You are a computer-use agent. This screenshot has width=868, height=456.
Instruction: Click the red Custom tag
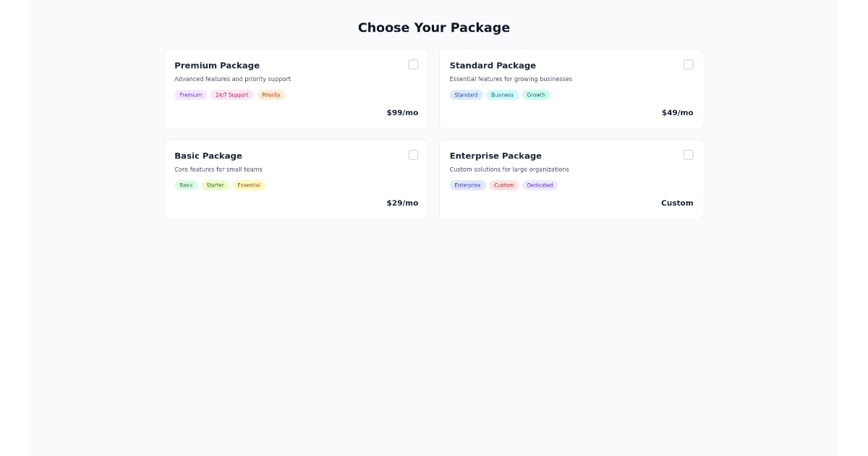pyautogui.click(x=503, y=185)
